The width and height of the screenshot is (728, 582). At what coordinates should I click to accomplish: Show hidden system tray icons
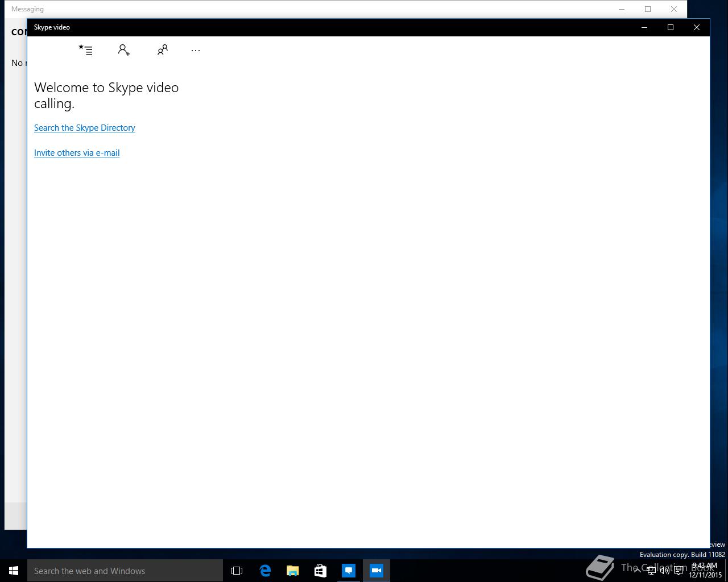point(637,571)
